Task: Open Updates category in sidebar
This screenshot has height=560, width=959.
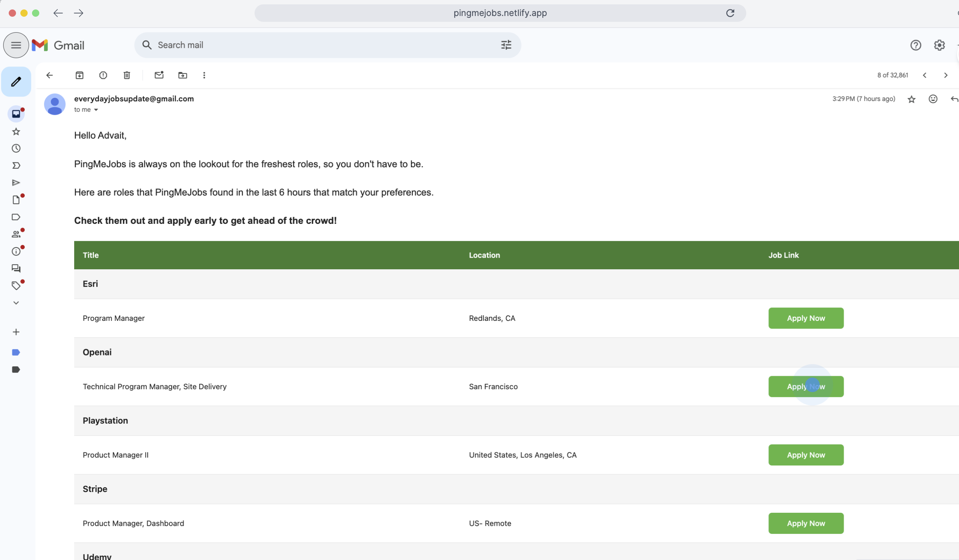Action: tap(16, 251)
